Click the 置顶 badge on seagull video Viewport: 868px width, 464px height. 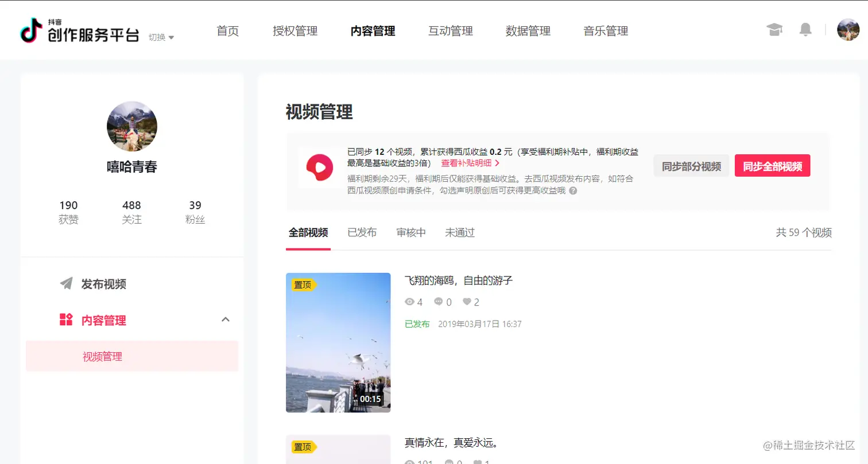(x=304, y=284)
